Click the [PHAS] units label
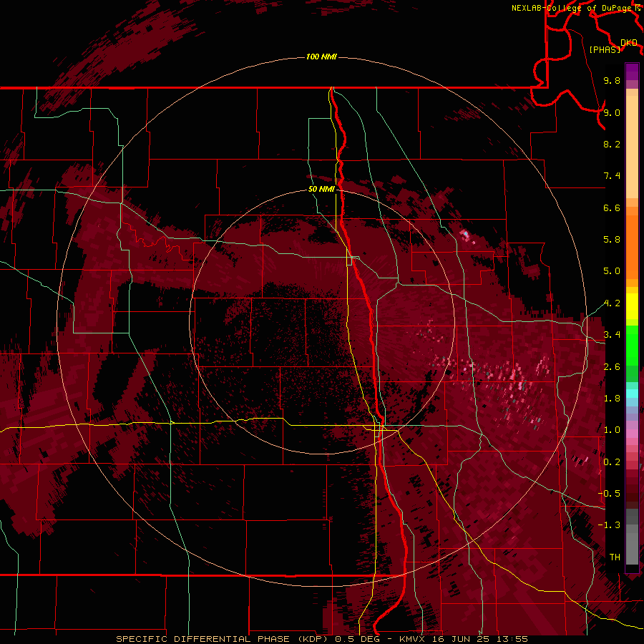 tap(605, 49)
